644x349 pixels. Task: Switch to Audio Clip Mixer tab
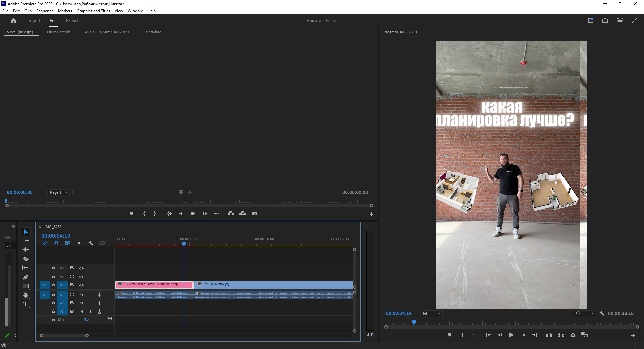[x=108, y=32]
